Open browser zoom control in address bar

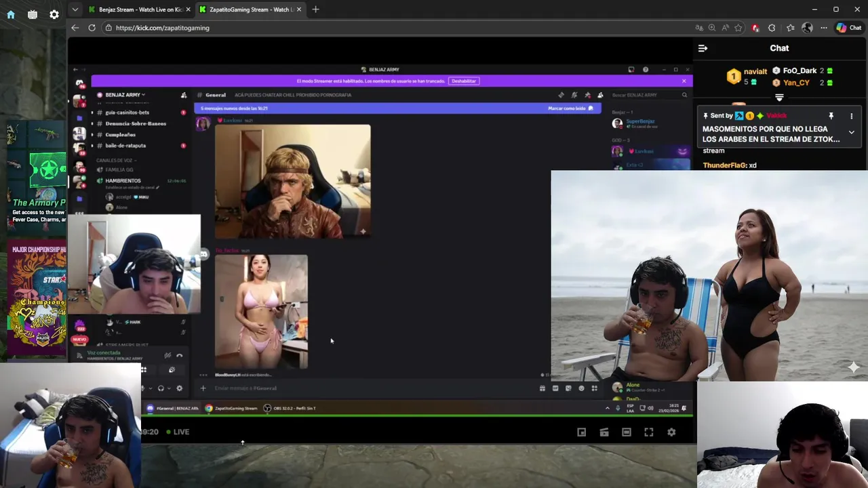pyautogui.click(x=712, y=28)
